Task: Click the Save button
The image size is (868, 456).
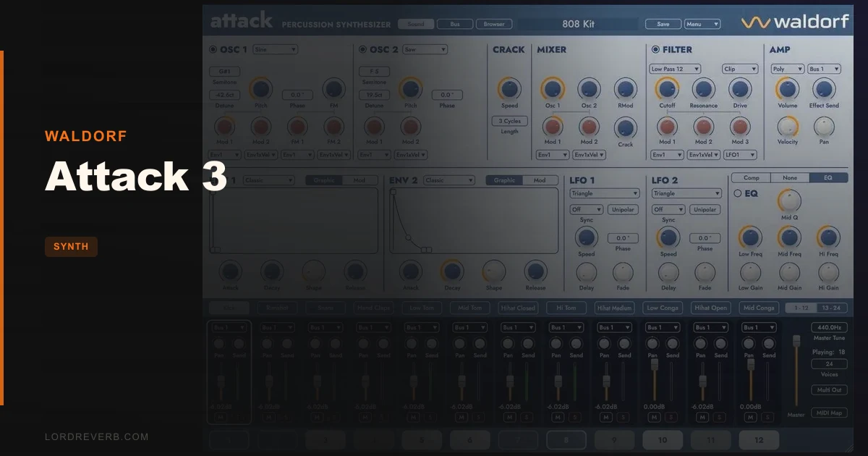Action: click(x=663, y=24)
